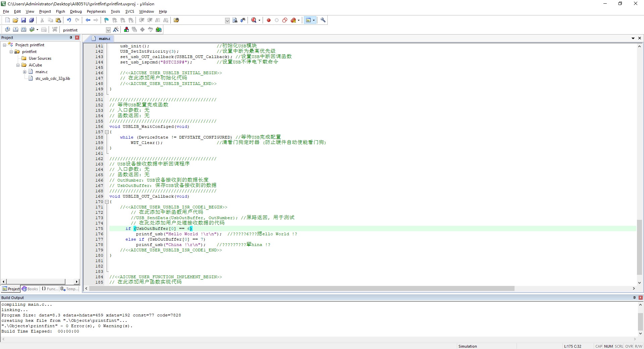The height and width of the screenshot is (349, 644).
Task: Expand main.c node in project tree
Action: 24,72
